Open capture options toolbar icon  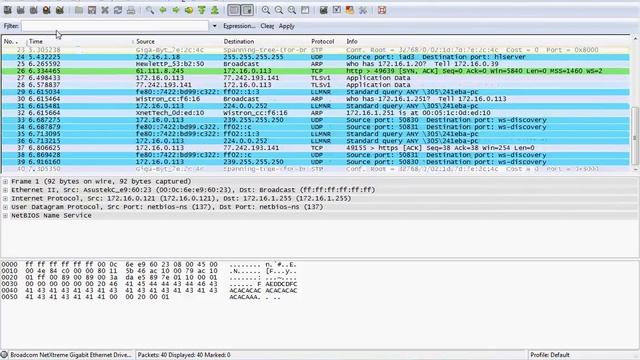[20, 10]
